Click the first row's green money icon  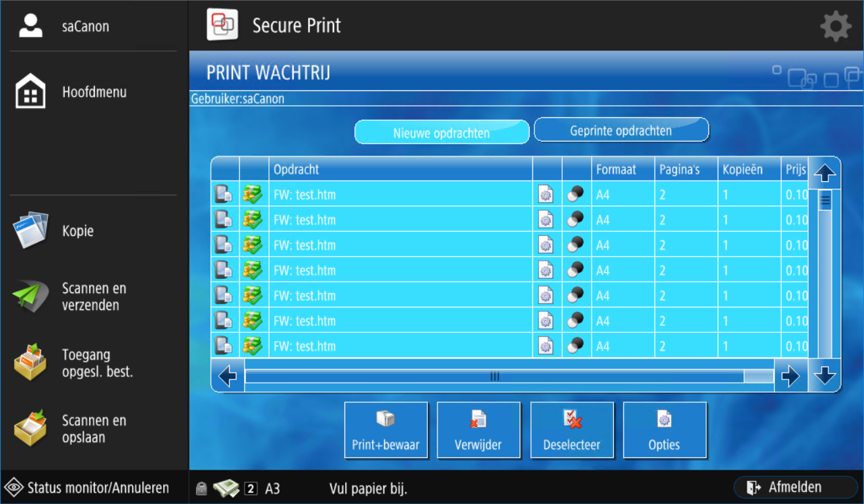[x=253, y=194]
